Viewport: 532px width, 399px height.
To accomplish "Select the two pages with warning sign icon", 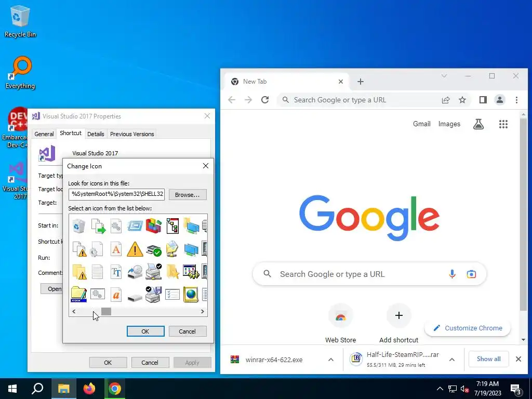I will coord(79,249).
